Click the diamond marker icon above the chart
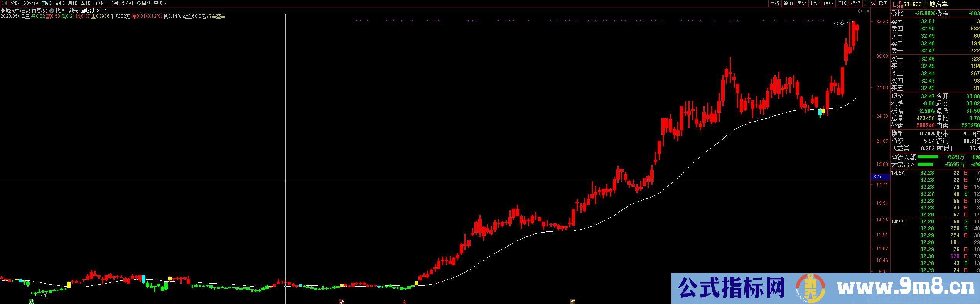980x304 pixels. click(860, 11)
